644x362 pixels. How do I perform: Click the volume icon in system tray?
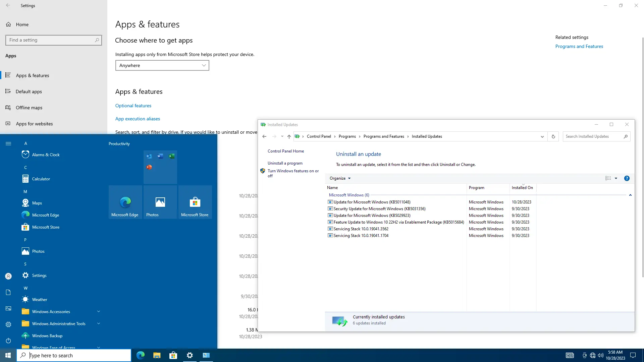(600, 355)
